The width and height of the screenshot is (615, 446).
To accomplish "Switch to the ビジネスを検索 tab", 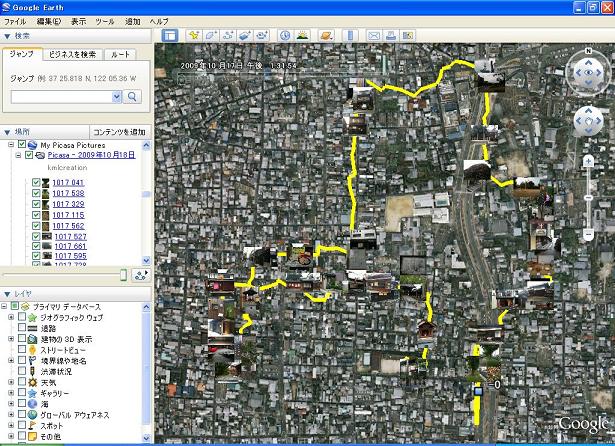I will tap(72, 55).
